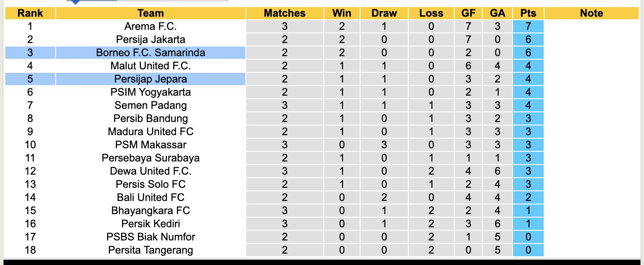This screenshot has width=644, height=265.
Task: Select Bali United FC team name
Action: (x=150, y=197)
